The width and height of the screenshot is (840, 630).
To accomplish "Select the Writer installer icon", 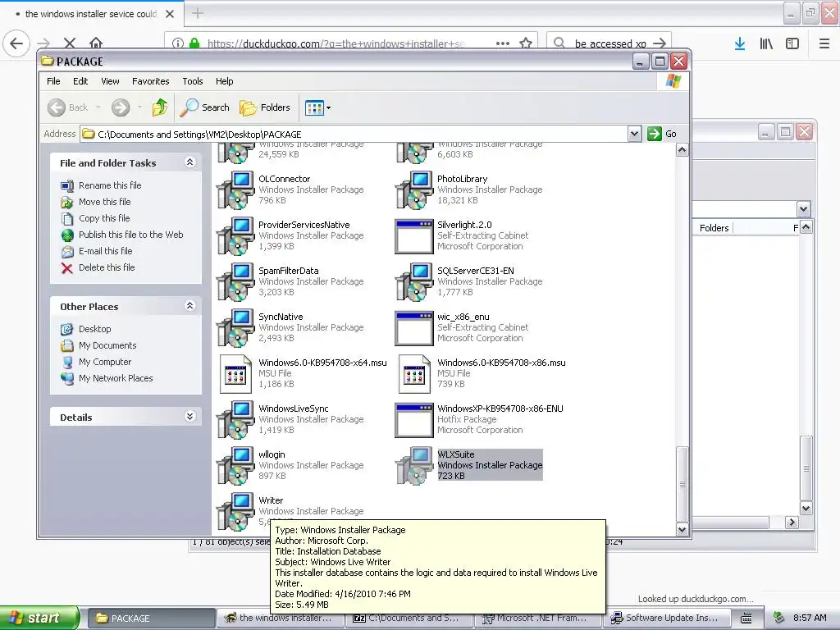I will point(235,512).
